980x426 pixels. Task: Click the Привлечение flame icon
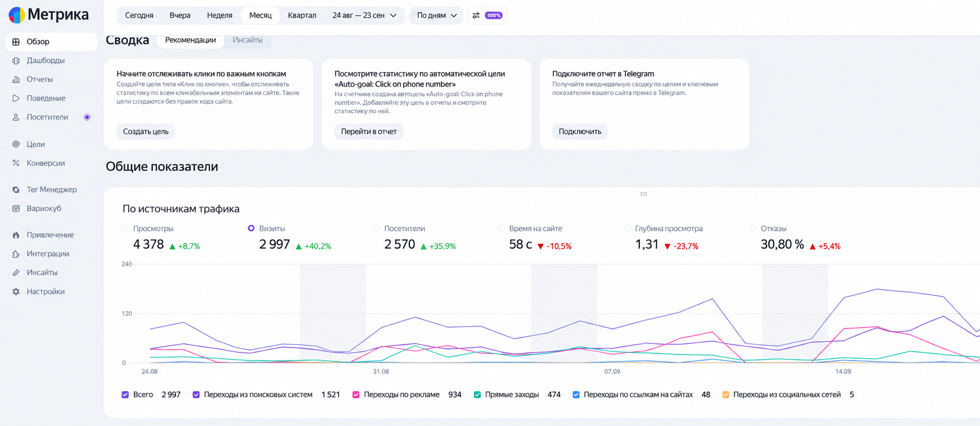point(16,235)
